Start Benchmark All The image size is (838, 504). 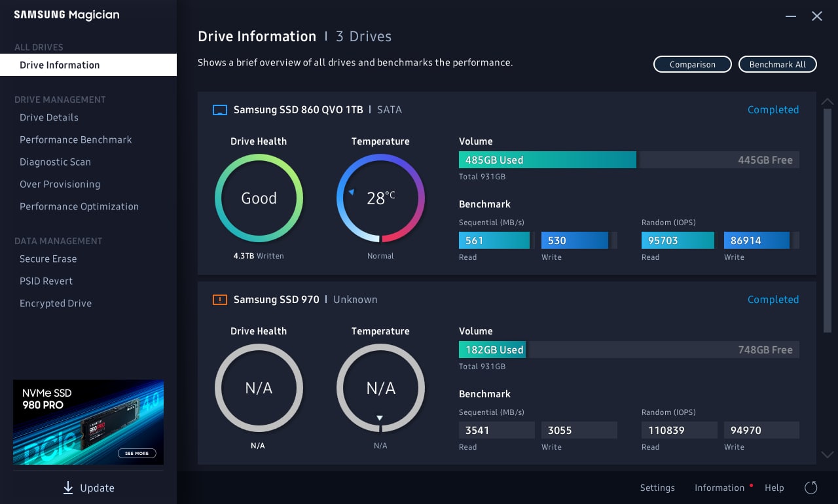point(778,64)
